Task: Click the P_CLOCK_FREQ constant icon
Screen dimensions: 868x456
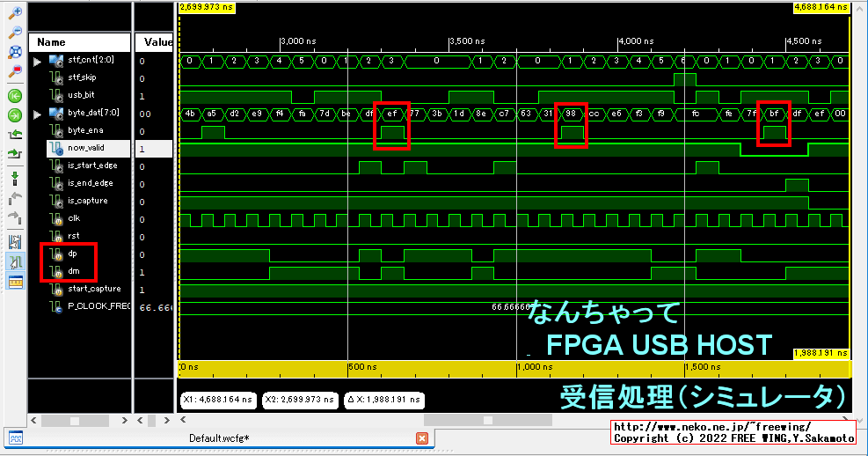Action: 56,307
